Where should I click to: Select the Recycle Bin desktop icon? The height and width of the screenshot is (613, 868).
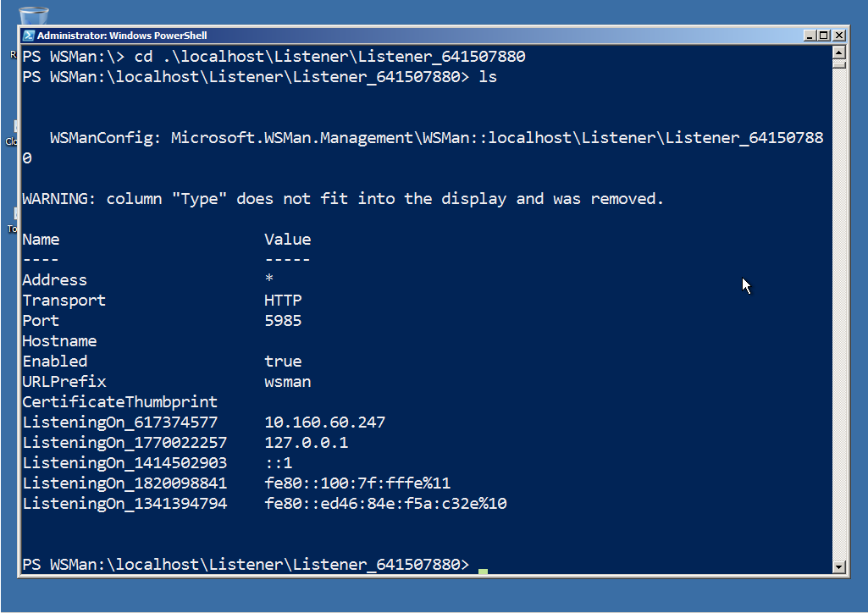[34, 14]
